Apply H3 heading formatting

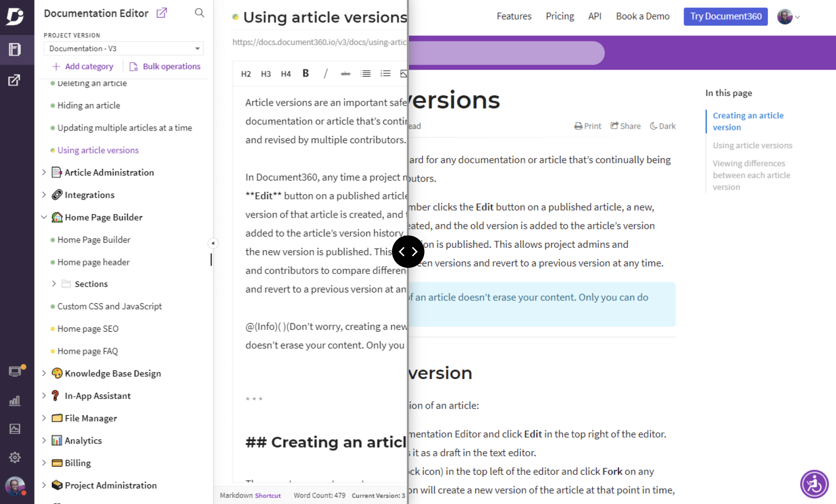point(266,74)
